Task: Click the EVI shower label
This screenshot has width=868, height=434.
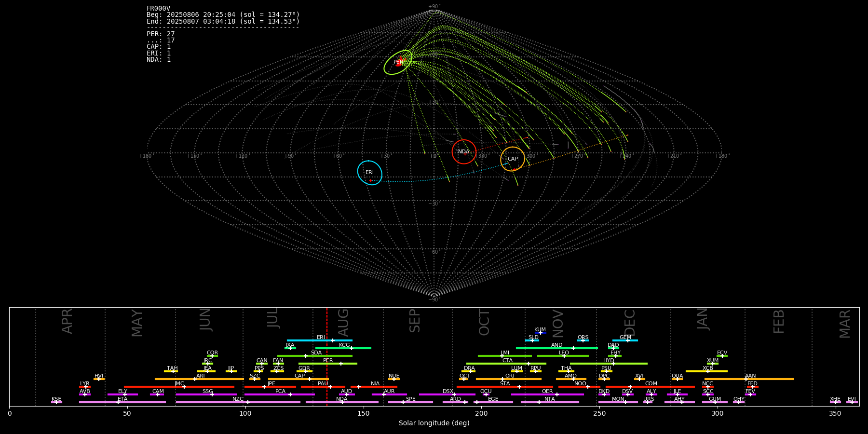Action: tap(852, 399)
